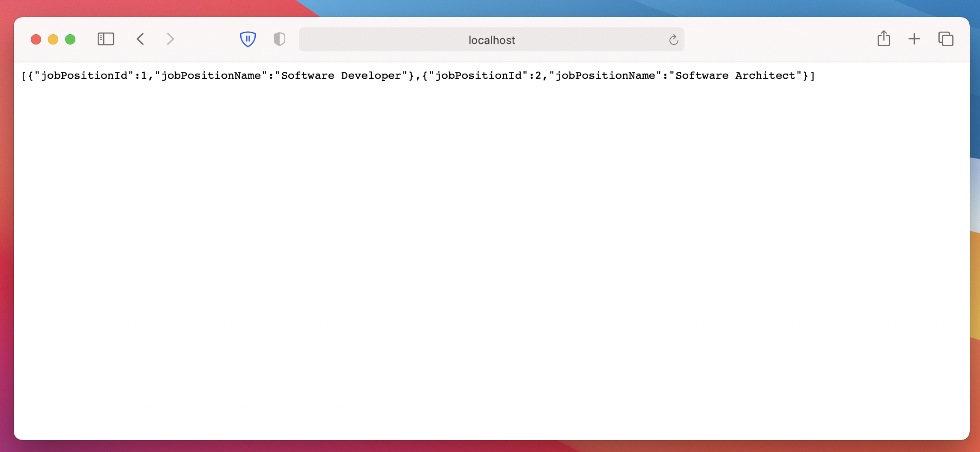980x452 pixels.
Task: Click the forward navigation arrow
Action: coord(170,39)
